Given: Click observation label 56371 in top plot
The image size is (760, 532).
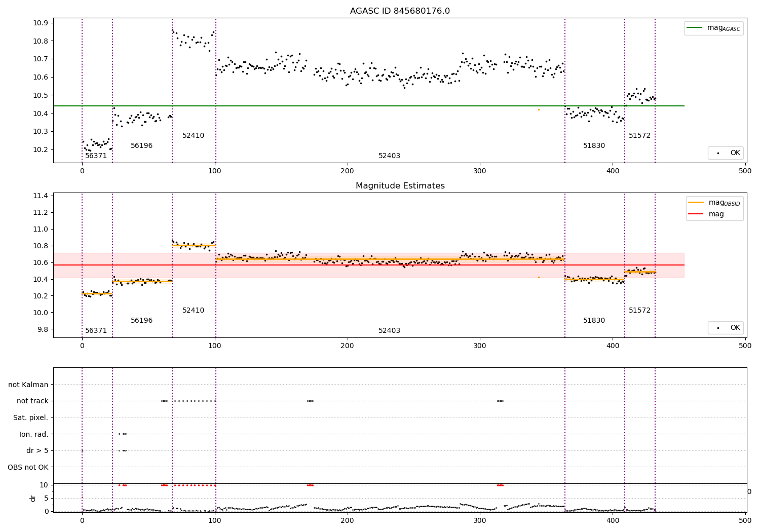Looking at the screenshot, I should (96, 156).
